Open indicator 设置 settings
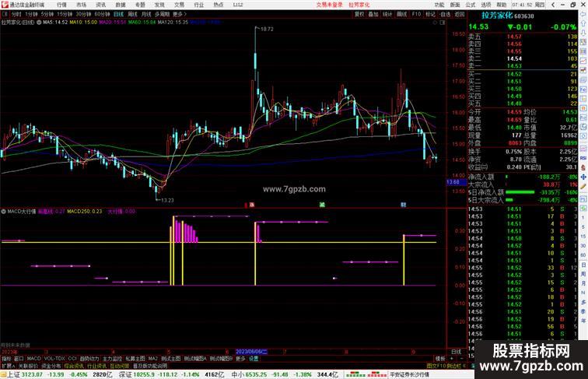The width and height of the screenshot is (588, 379). pyautogui.click(x=254, y=358)
